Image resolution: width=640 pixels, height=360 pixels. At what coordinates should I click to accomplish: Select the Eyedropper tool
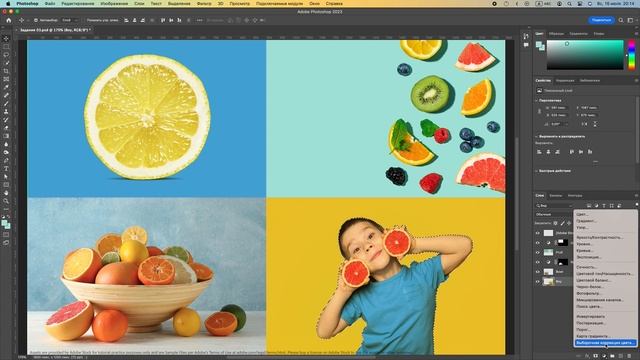[6, 87]
